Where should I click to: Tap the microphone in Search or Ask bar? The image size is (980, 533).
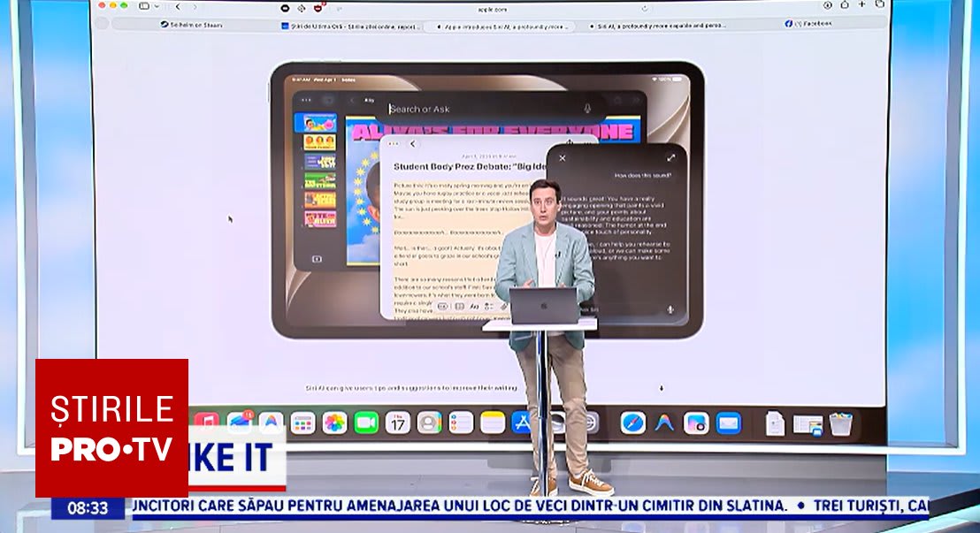pyautogui.click(x=587, y=109)
